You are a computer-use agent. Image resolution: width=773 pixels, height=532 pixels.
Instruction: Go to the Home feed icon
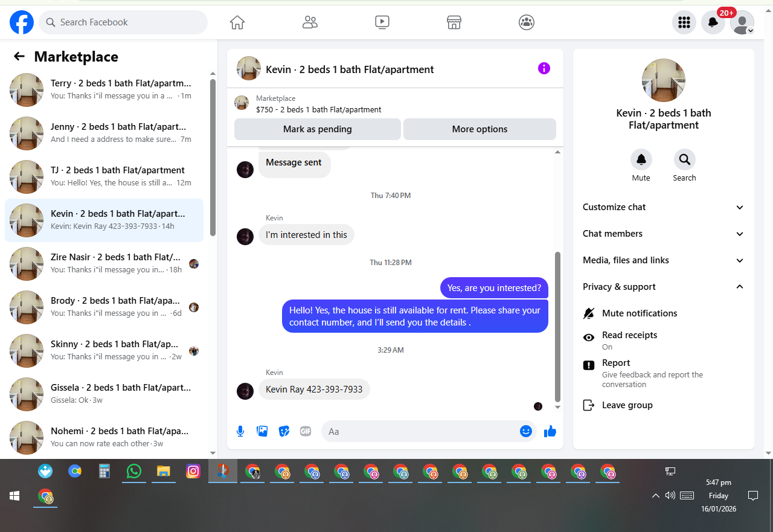[237, 22]
